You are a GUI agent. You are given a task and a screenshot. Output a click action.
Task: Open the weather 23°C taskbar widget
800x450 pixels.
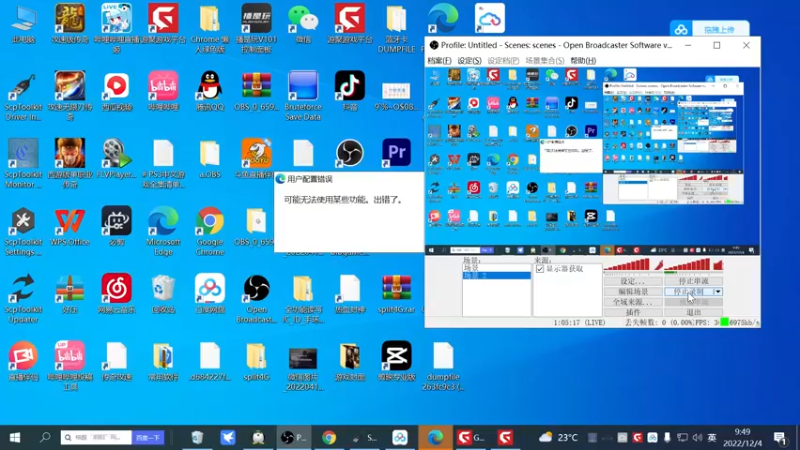click(x=558, y=437)
